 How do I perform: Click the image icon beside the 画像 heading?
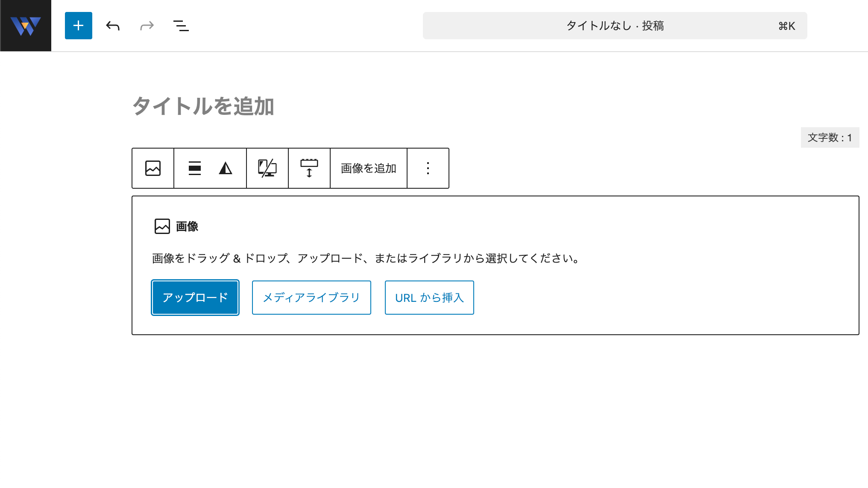[162, 226]
